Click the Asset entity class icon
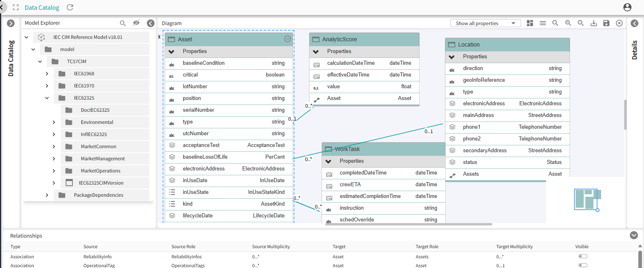Screen dimensions: 644x268 [x=172, y=40]
